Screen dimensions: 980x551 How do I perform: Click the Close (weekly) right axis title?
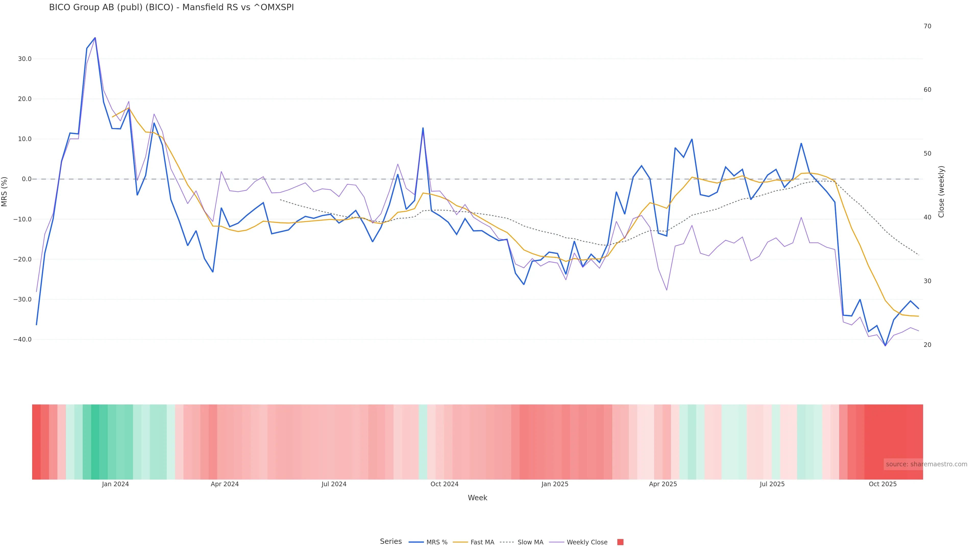tap(941, 192)
